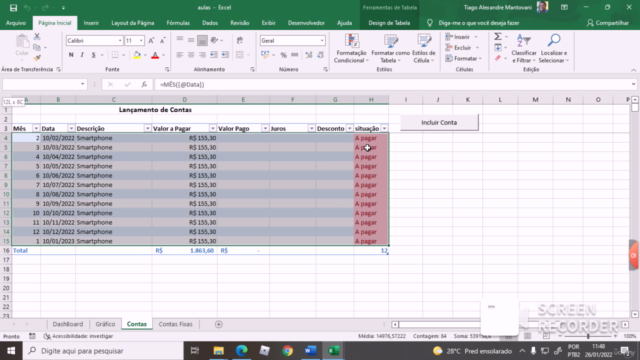This screenshot has height=360, width=640.
Task: Switch to the Fórmulas ribbon tab
Action: tap(178, 23)
